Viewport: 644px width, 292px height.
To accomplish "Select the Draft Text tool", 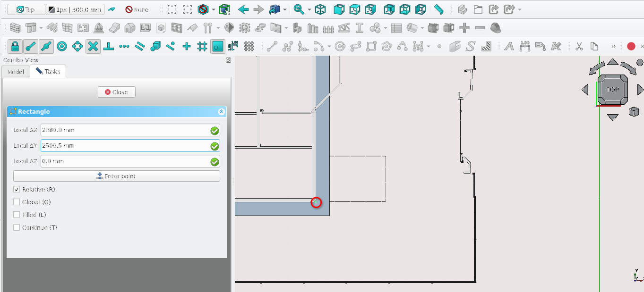I will (509, 46).
